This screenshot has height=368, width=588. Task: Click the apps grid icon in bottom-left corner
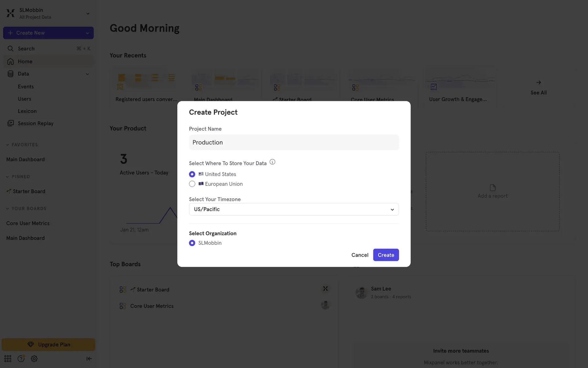coord(8,358)
